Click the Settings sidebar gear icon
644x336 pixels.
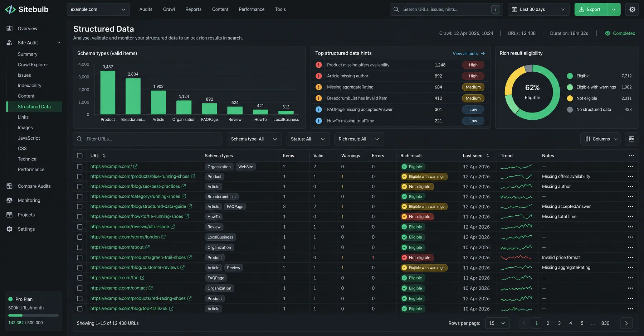[x=10, y=229]
